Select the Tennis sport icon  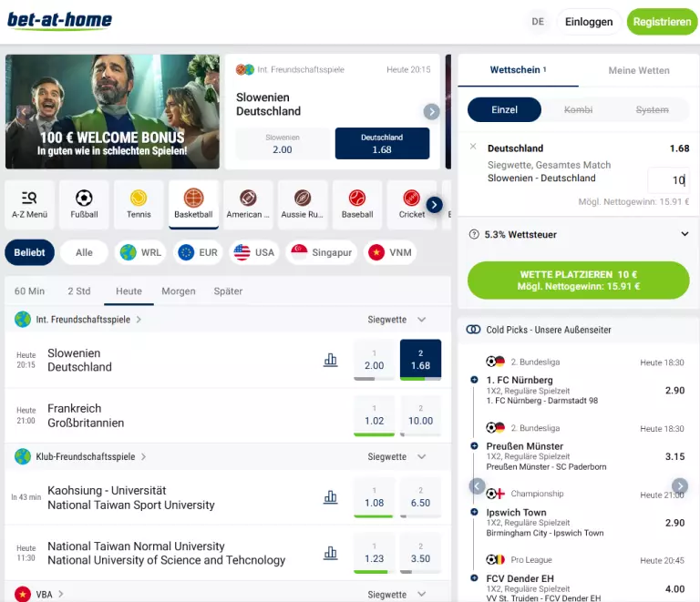pyautogui.click(x=139, y=205)
